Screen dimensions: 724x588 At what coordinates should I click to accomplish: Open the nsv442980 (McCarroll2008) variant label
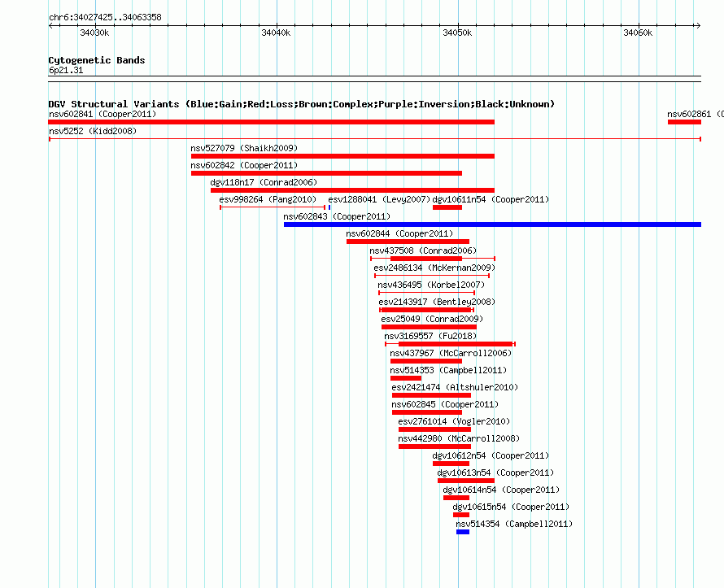tap(459, 438)
